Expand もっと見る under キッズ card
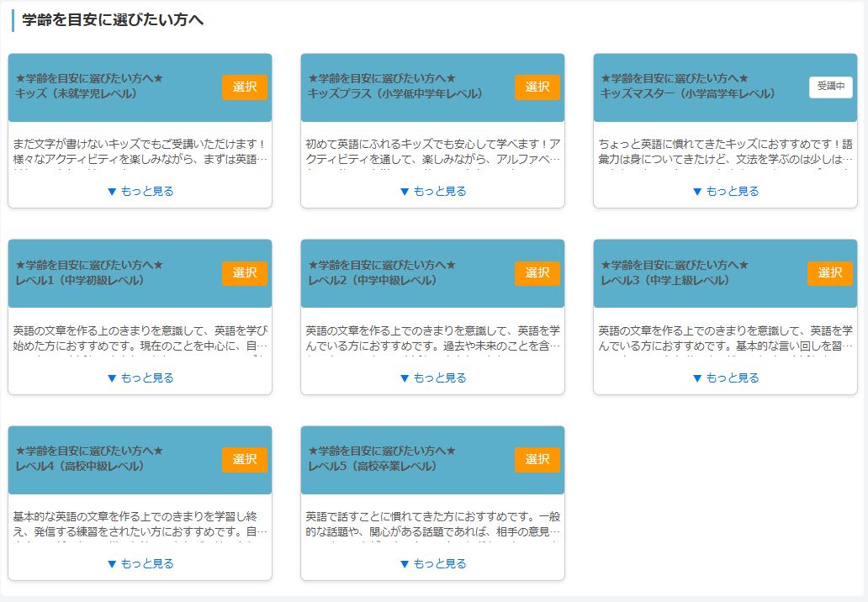 tap(140, 192)
